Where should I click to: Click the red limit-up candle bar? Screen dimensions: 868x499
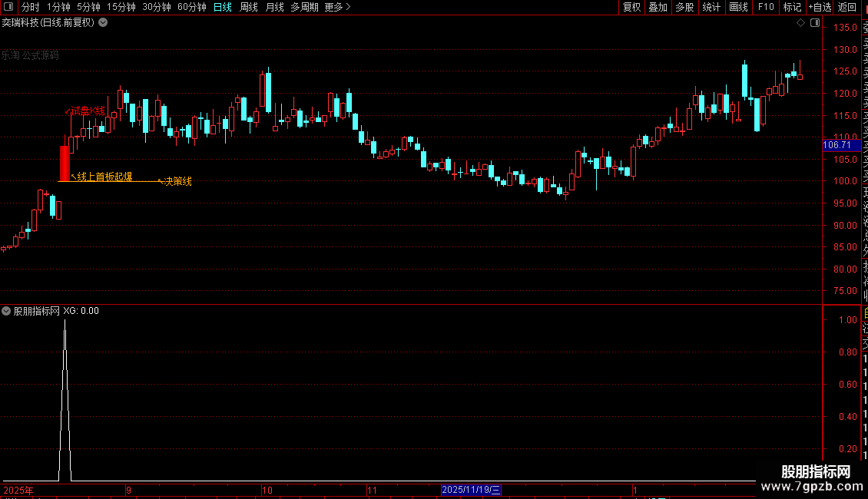click(x=65, y=164)
